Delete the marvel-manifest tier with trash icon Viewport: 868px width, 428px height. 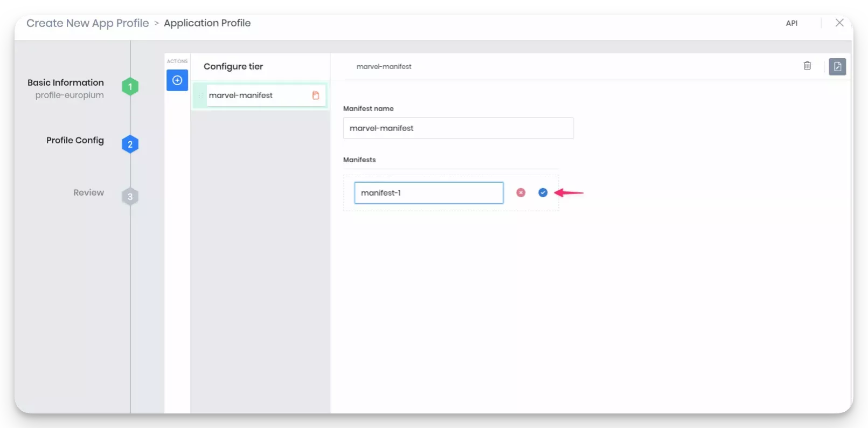[x=807, y=66]
